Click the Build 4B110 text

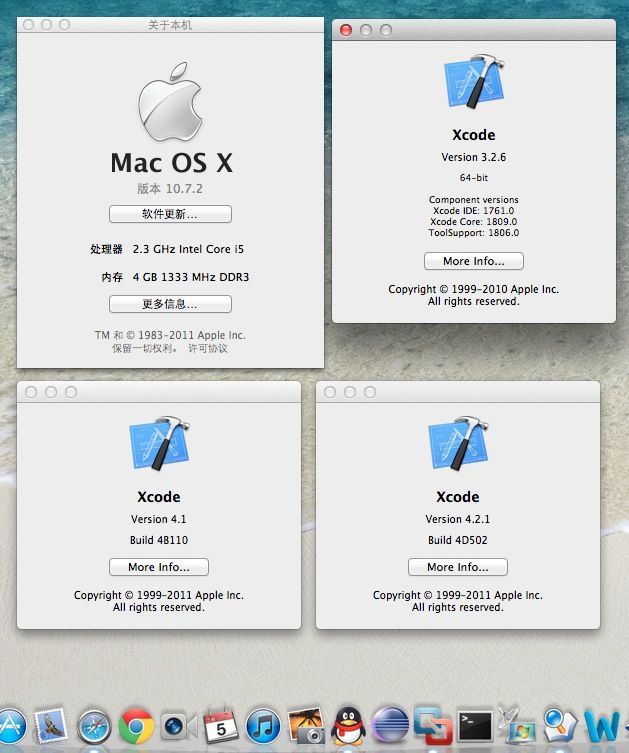click(x=159, y=540)
